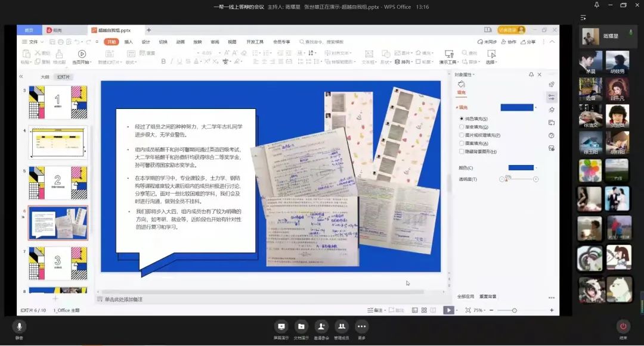Click document share folder icon in meeting toolbar

click(301, 326)
